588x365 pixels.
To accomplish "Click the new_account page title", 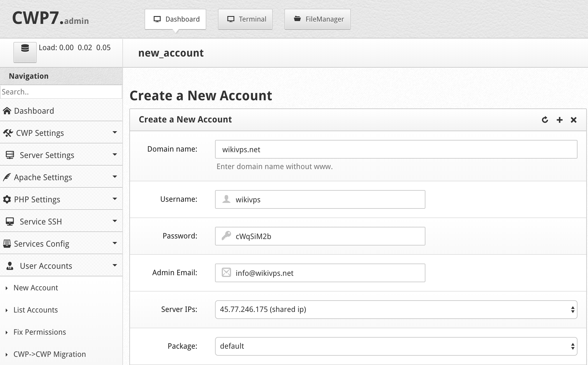I will click(171, 53).
